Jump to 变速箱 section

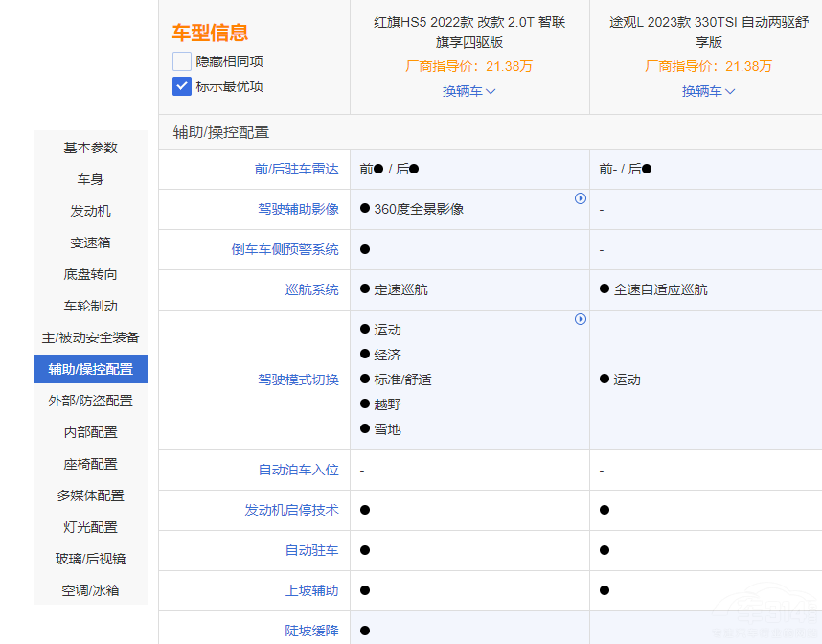pyautogui.click(x=91, y=242)
